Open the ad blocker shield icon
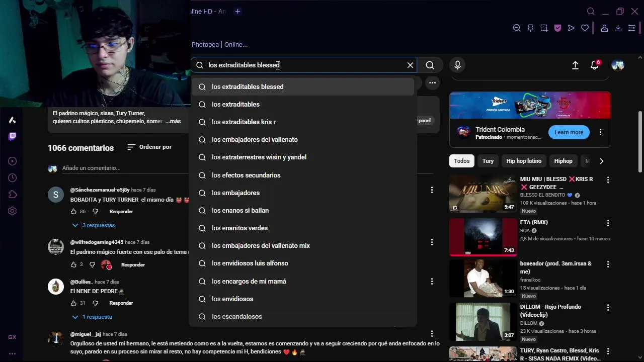The width and height of the screenshot is (644, 362). click(557, 28)
